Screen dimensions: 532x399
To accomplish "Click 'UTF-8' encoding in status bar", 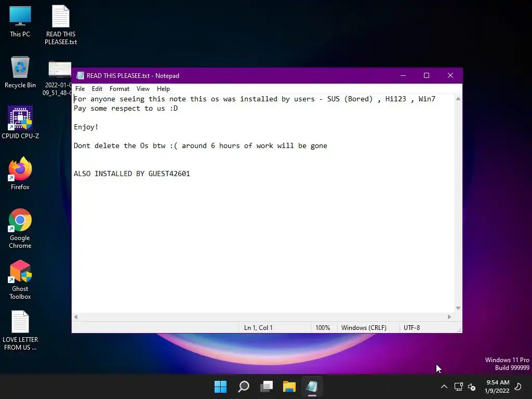I will coord(411,328).
